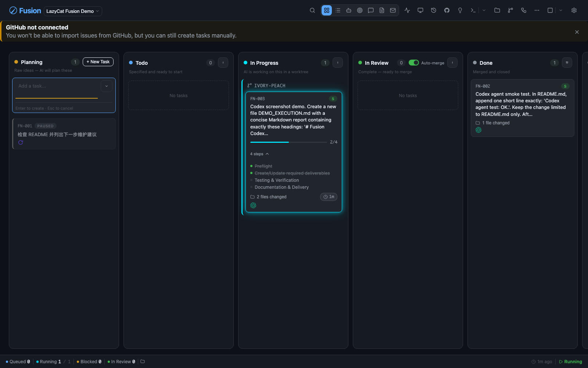
Task: Click the green Running engine status
Action: click(x=570, y=362)
